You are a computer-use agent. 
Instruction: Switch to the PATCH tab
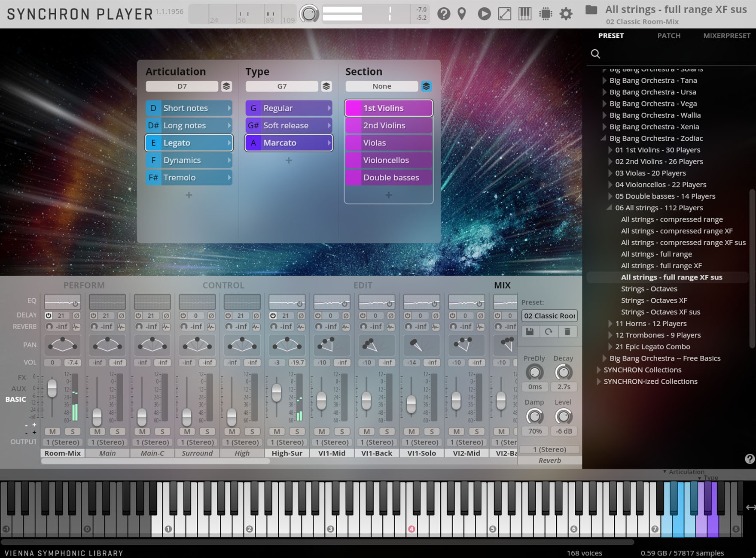pyautogui.click(x=669, y=36)
